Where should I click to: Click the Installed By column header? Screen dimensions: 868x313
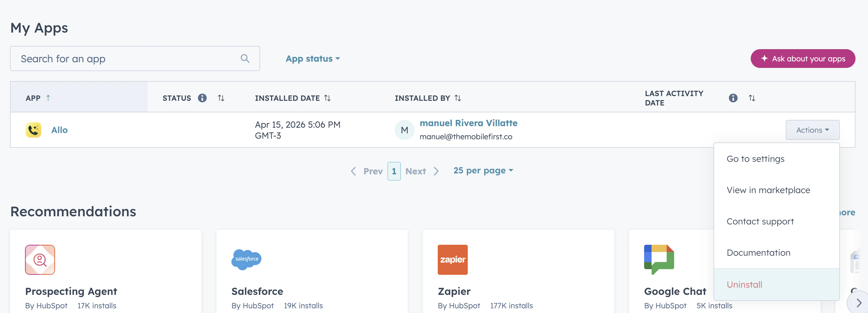coord(422,98)
